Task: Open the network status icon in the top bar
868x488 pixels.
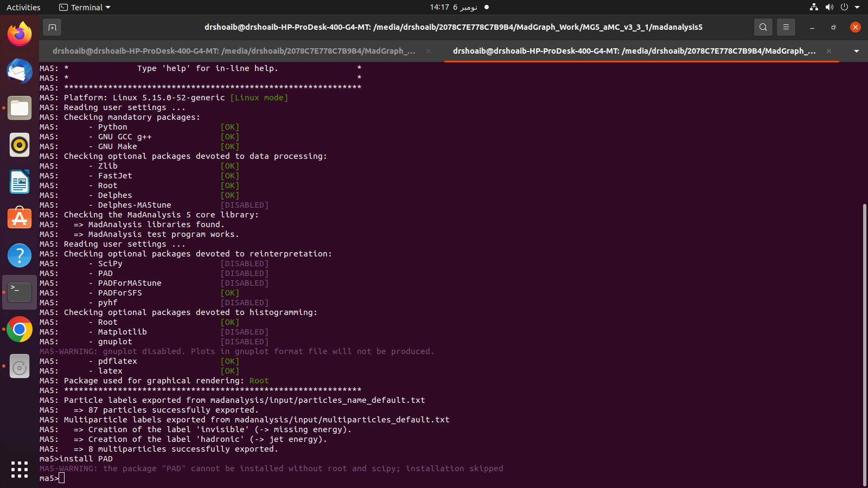Action: (814, 7)
